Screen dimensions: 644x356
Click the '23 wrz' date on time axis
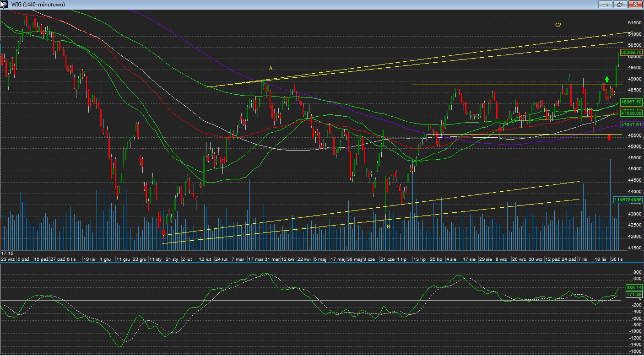8,259
